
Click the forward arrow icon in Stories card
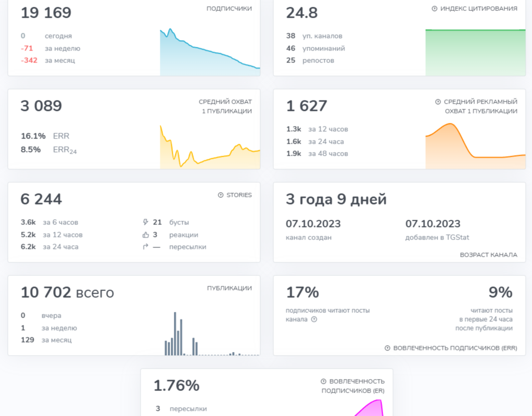point(146,247)
